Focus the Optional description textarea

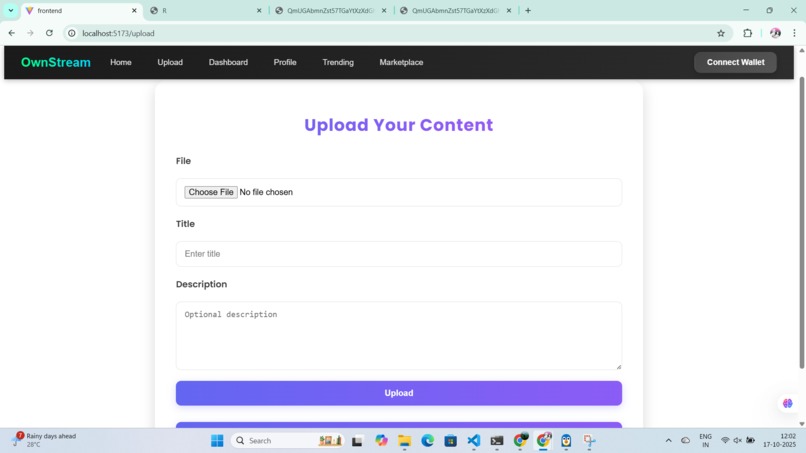click(399, 335)
